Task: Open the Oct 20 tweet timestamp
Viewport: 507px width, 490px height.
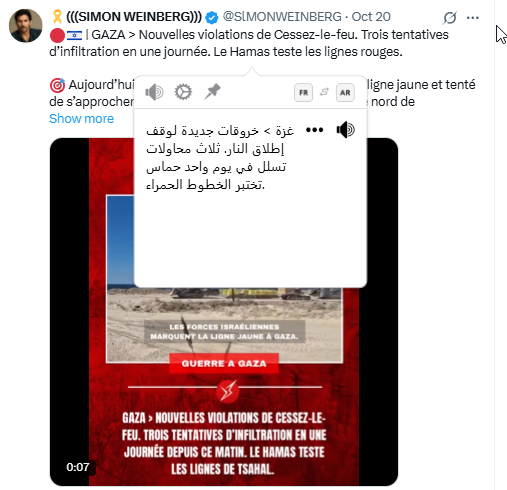Action: pyautogui.click(x=371, y=17)
